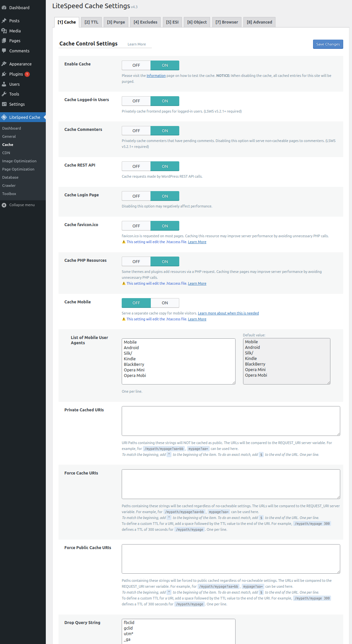Image resolution: width=352 pixels, height=644 pixels.
Task: Click the Default value user agents box
Action: pyautogui.click(x=287, y=361)
